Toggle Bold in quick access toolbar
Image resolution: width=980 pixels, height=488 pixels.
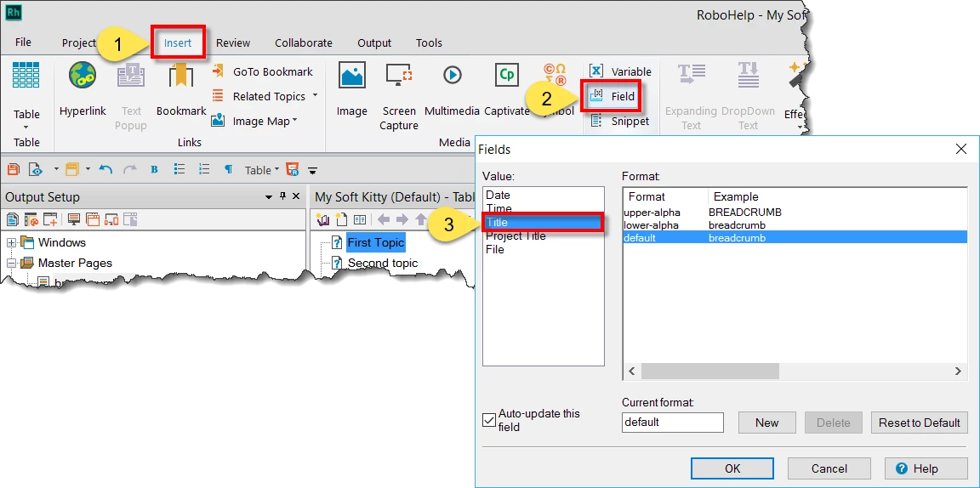(154, 169)
